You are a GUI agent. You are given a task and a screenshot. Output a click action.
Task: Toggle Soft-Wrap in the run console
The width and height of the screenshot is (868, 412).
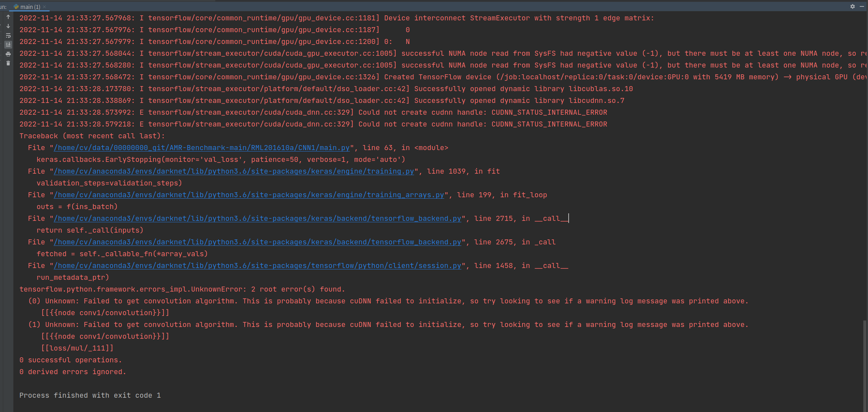point(8,35)
